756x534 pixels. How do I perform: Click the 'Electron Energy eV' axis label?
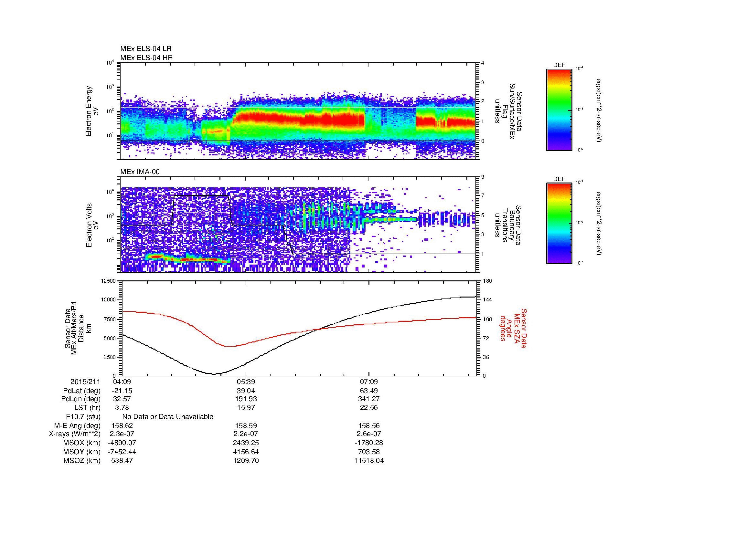point(92,111)
